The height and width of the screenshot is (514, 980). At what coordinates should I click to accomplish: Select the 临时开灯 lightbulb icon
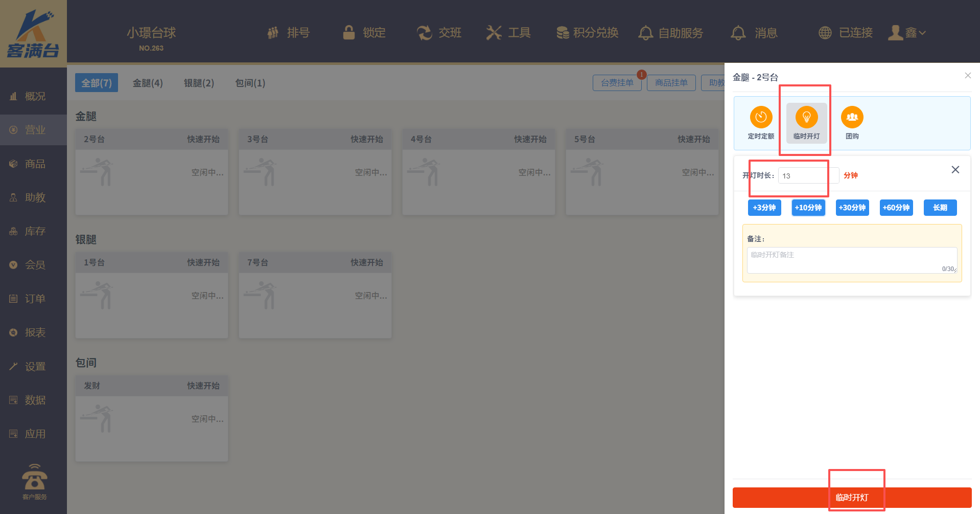[x=806, y=118]
